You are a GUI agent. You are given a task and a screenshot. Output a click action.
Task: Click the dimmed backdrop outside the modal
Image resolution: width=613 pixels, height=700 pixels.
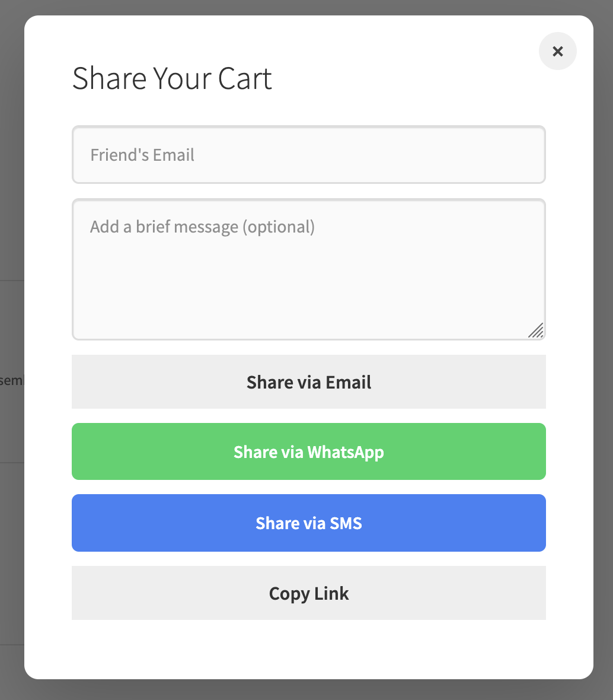coord(11,178)
